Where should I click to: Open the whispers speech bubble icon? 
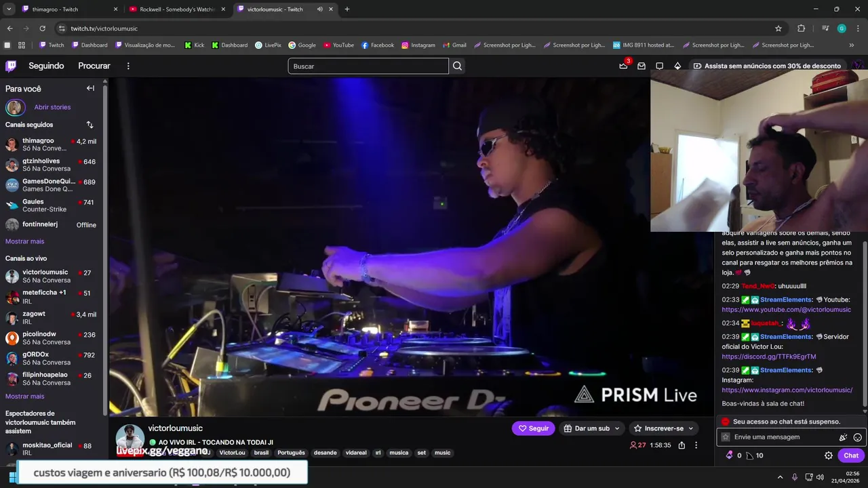(x=659, y=66)
